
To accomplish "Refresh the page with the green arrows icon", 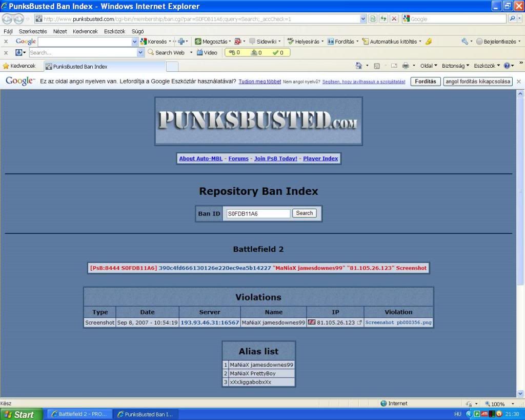I will 383,19.
